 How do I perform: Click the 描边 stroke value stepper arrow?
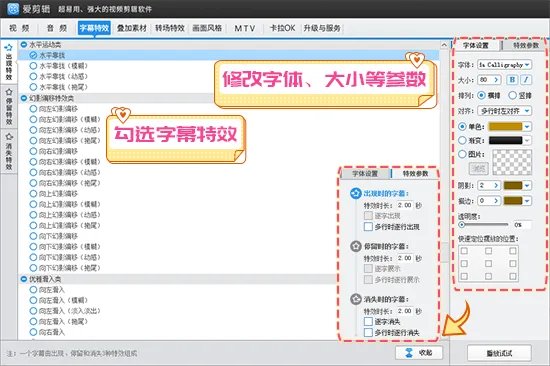496,201
